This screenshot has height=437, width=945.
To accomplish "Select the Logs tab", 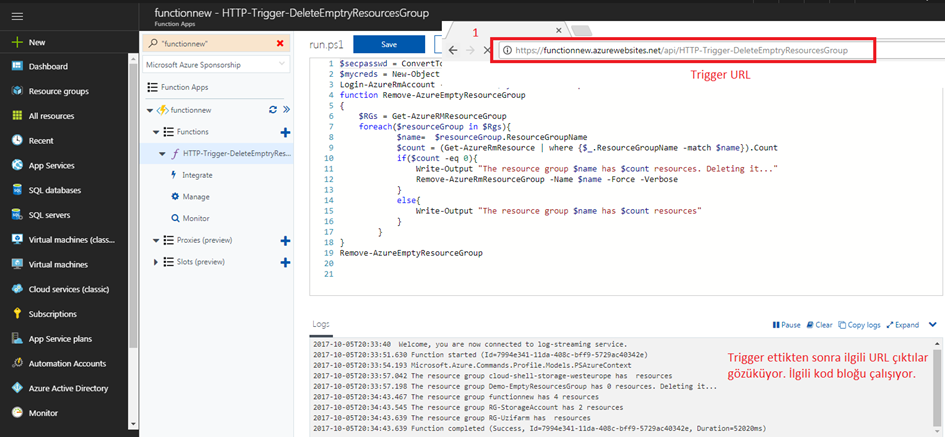I will coord(321,324).
